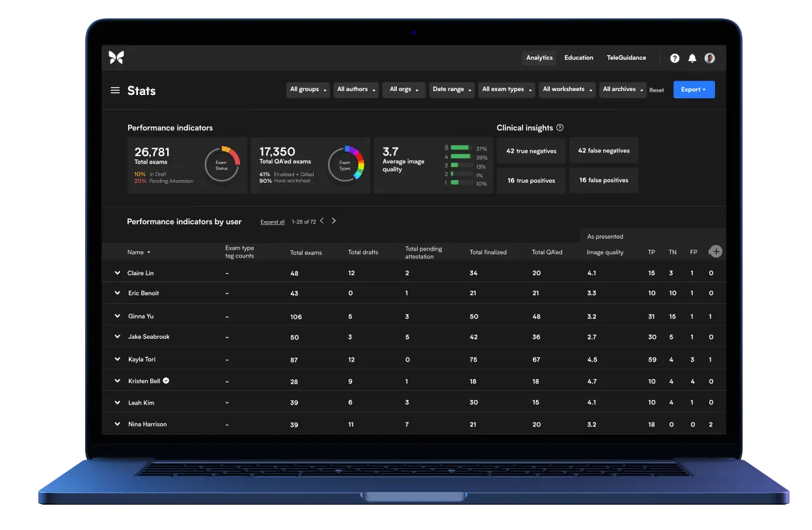812x530 pixels.
Task: Expand Claire Lin's row
Action: pos(118,273)
